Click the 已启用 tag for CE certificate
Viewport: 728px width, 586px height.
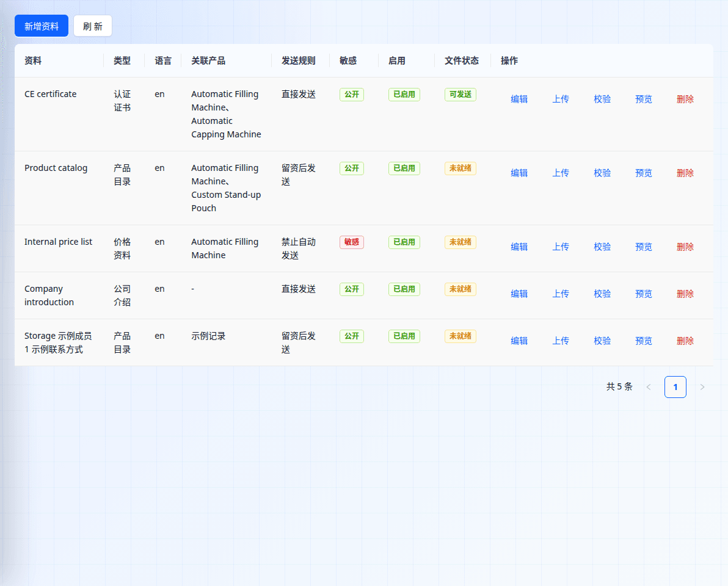point(404,94)
